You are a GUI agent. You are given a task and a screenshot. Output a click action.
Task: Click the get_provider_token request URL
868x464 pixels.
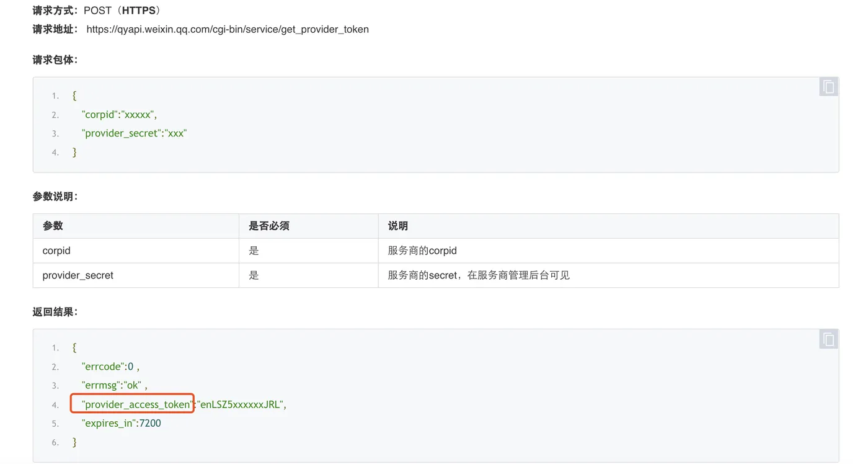coord(228,29)
